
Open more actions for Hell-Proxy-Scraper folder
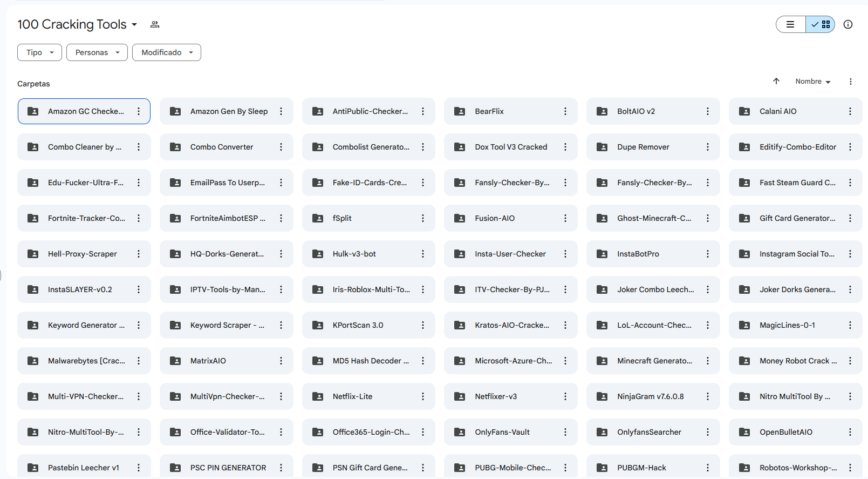pyautogui.click(x=139, y=254)
